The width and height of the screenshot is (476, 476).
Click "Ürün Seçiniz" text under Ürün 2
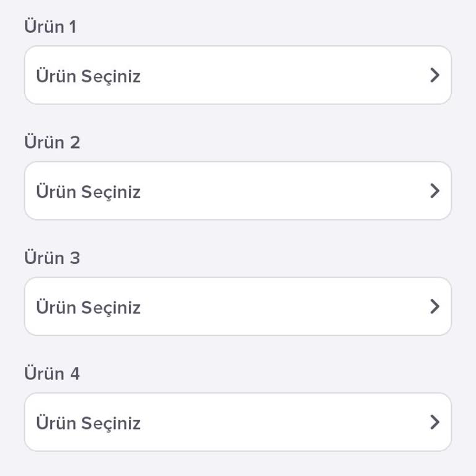click(x=88, y=192)
